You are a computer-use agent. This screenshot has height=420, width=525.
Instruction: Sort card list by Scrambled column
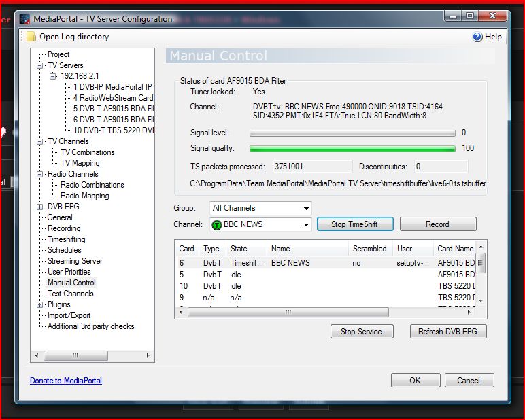371,249
